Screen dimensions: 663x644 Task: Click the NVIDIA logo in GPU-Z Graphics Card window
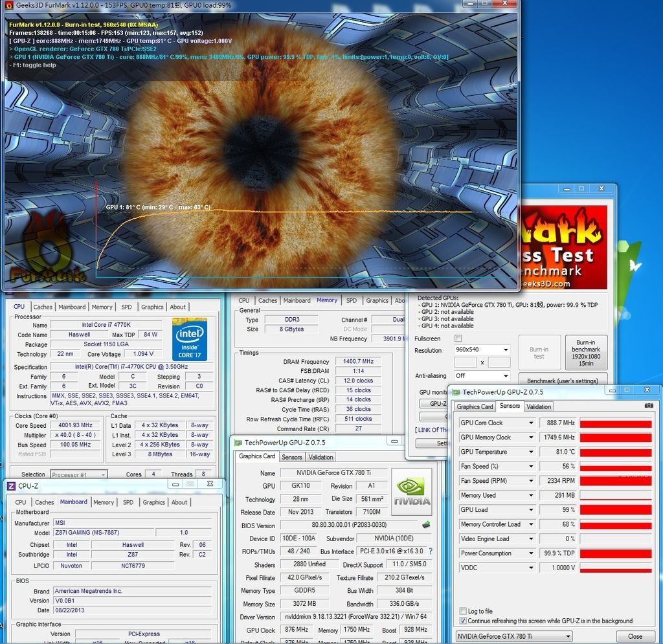(x=412, y=492)
